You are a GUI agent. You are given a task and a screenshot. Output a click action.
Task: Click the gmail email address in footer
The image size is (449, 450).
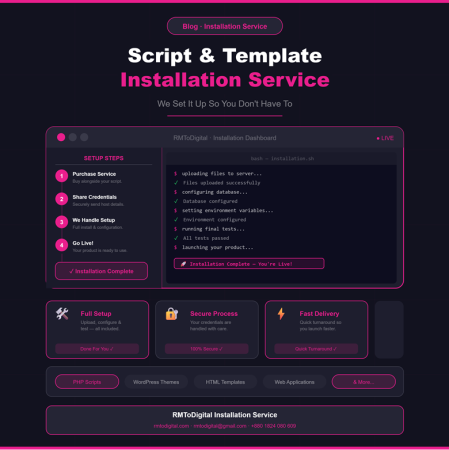(220, 426)
